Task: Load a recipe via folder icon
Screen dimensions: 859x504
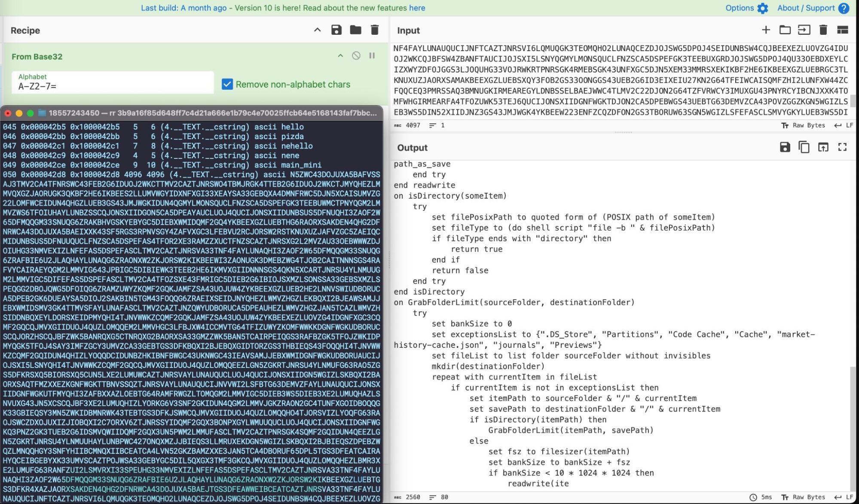Action: [355, 30]
